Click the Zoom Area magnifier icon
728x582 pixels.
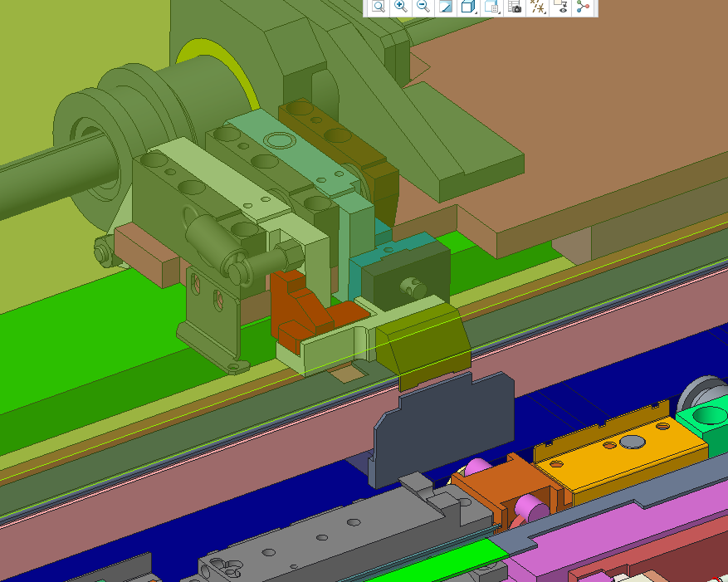click(x=379, y=7)
